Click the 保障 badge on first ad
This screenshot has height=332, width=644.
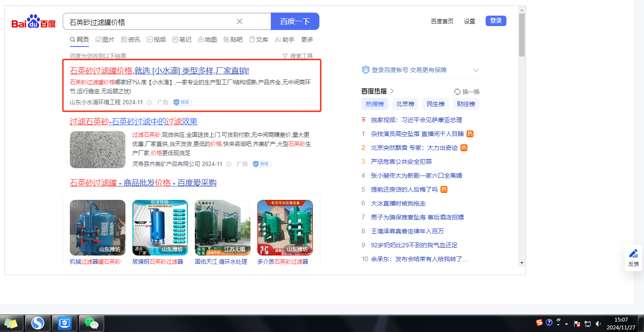point(182,102)
